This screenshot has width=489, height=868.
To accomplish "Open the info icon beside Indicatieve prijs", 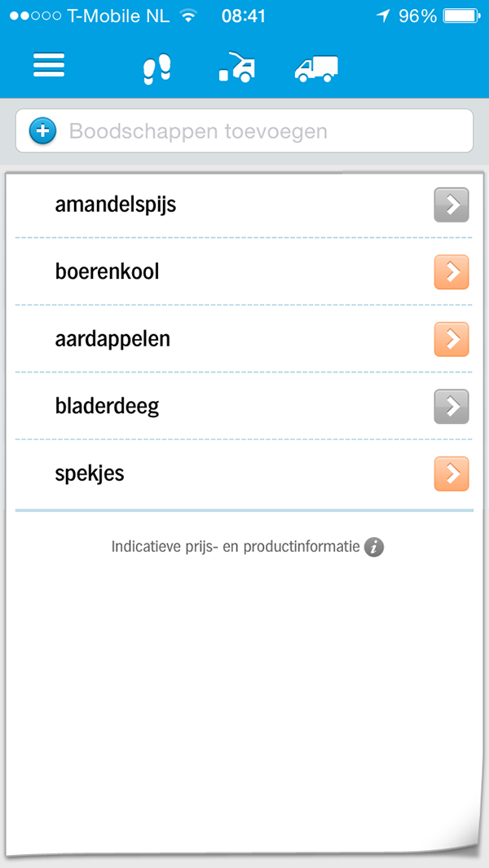I will (374, 547).
